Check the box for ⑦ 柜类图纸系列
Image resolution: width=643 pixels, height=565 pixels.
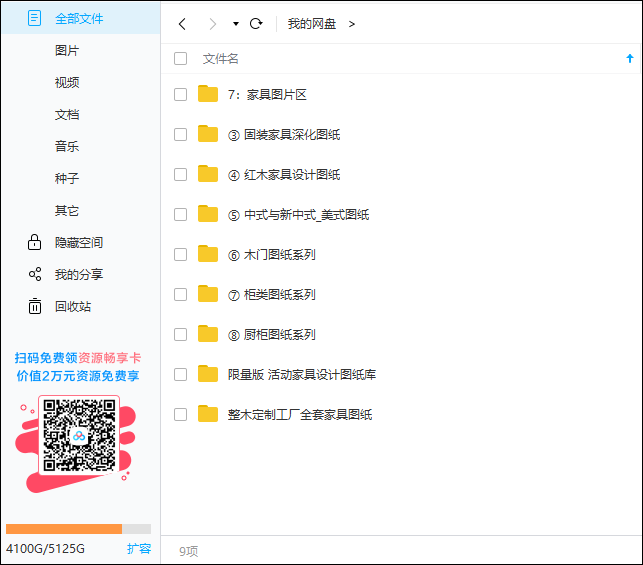click(x=180, y=294)
